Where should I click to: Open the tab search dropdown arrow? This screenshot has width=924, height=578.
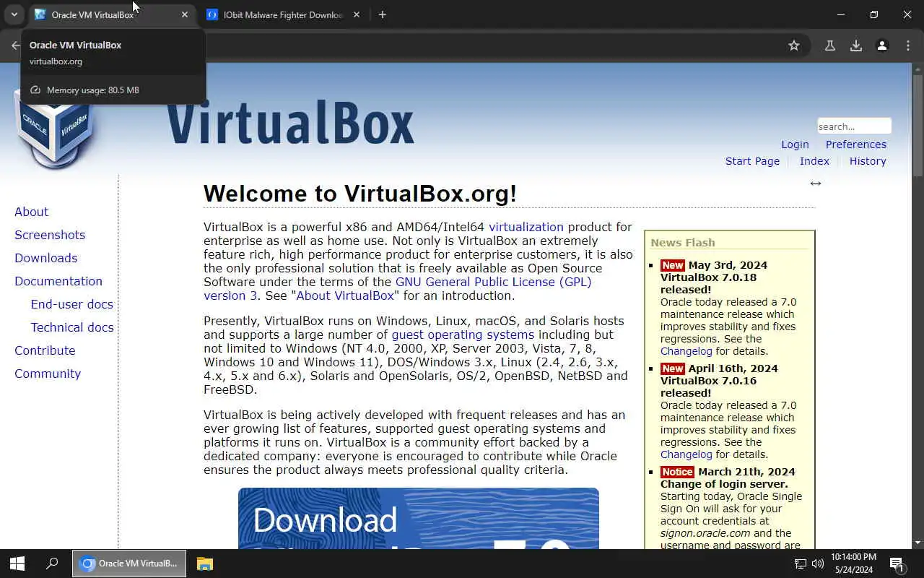(14, 14)
